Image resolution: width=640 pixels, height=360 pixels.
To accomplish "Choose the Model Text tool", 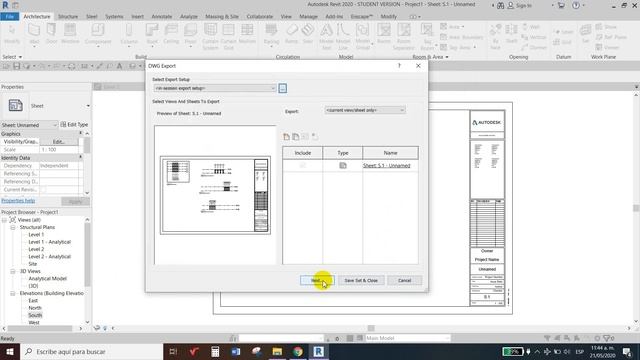I will (326, 36).
